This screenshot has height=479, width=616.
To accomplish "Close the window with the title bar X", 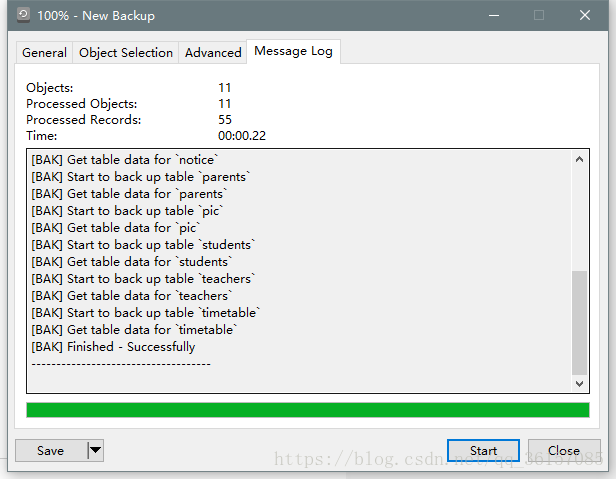I will click(585, 16).
